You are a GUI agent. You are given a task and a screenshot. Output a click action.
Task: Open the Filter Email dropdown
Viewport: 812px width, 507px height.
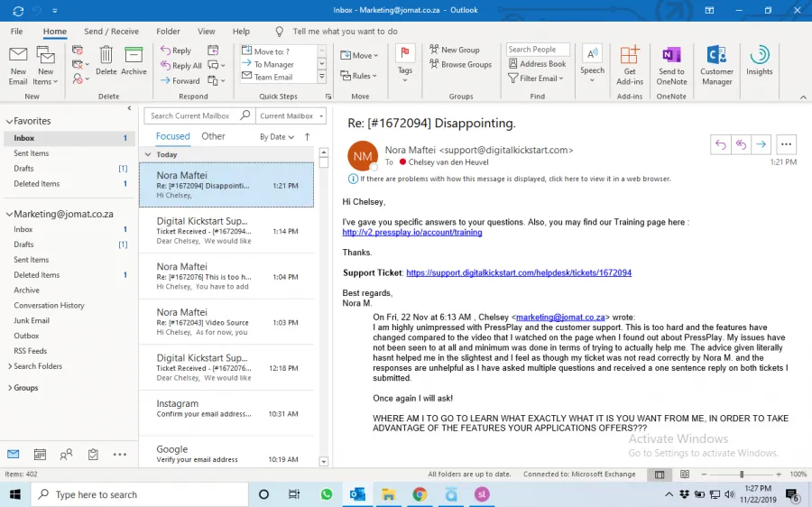[x=535, y=78]
